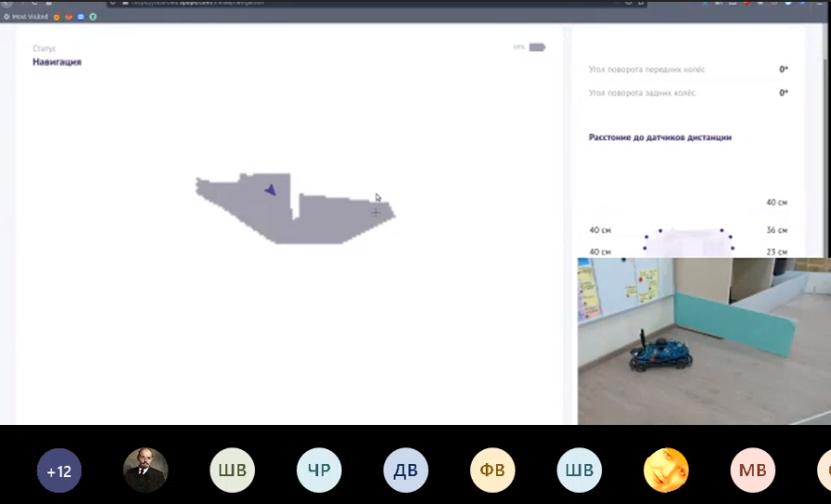Click the Угол поворота задних колёс label
The height and width of the screenshot is (504, 831).
642,93
